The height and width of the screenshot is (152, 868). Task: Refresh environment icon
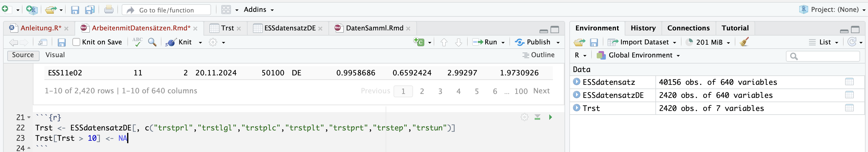click(x=852, y=42)
